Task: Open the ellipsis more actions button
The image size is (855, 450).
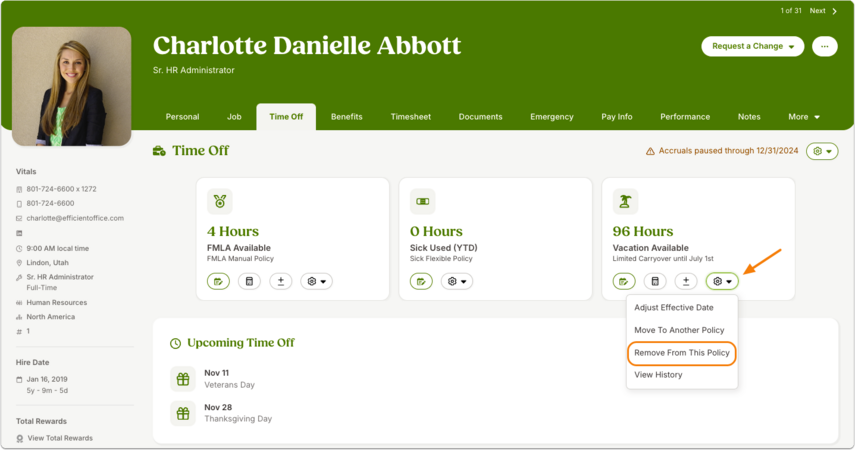Action: 824,46
